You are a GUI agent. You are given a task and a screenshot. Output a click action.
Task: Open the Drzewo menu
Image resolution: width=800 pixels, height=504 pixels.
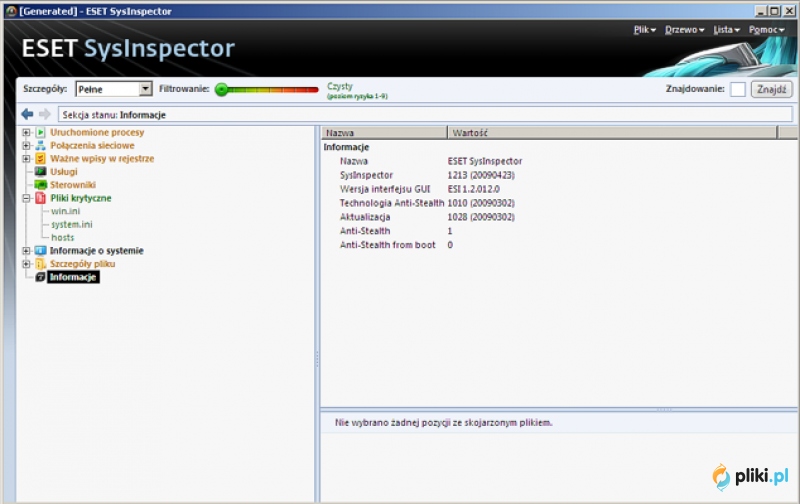tap(684, 30)
